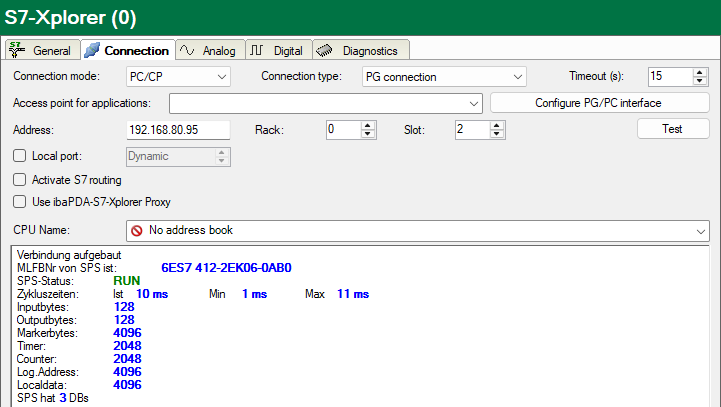Click the Timer value 2048
721x407 pixels.
click(x=127, y=345)
